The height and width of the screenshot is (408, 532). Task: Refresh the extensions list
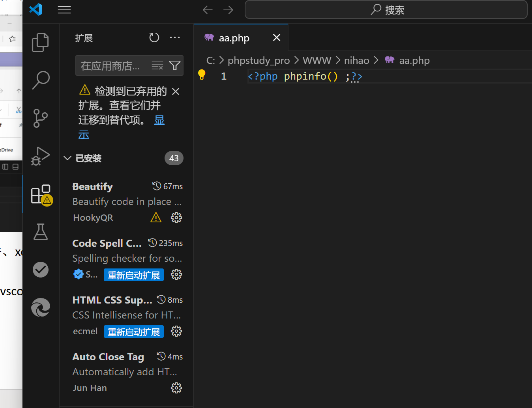point(154,38)
